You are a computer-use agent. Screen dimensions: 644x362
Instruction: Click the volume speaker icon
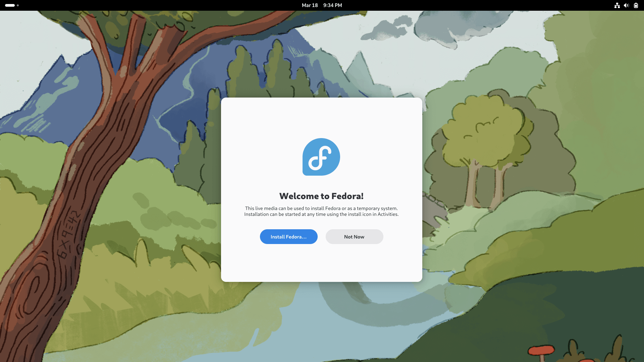coord(626,5)
